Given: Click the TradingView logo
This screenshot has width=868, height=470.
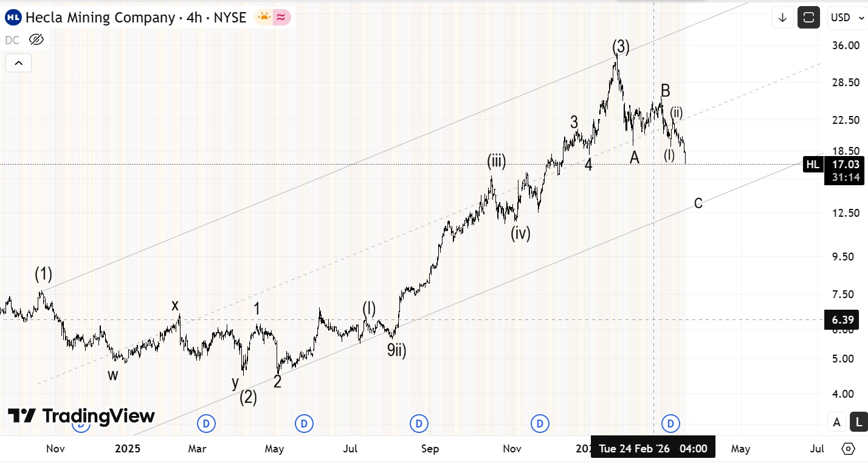Looking at the screenshot, I should pos(81,416).
